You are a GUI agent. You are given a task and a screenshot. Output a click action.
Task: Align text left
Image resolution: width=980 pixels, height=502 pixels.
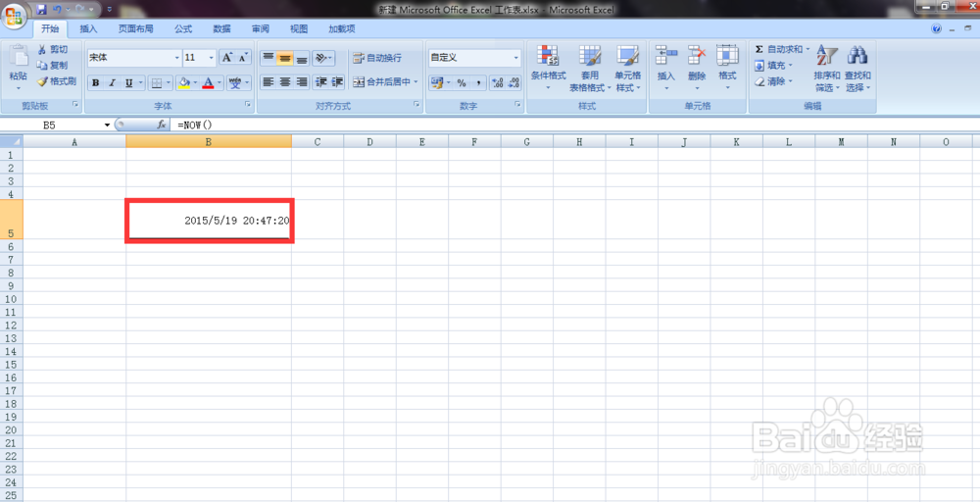click(x=269, y=82)
